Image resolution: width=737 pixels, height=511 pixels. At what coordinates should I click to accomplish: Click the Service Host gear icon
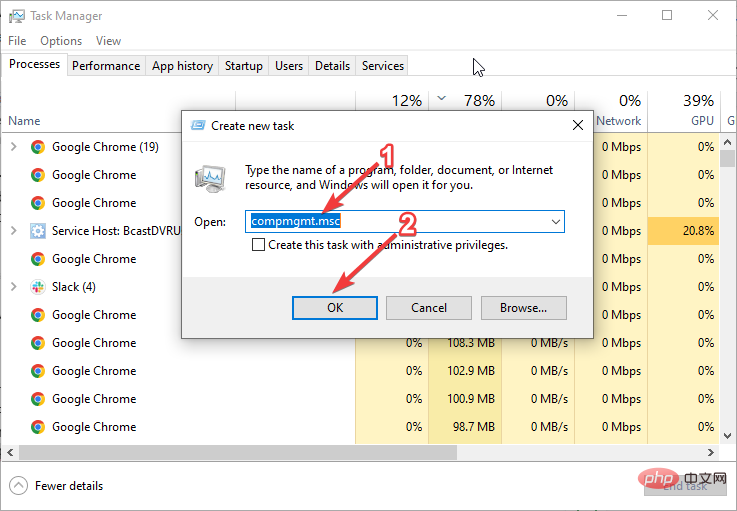point(38,231)
